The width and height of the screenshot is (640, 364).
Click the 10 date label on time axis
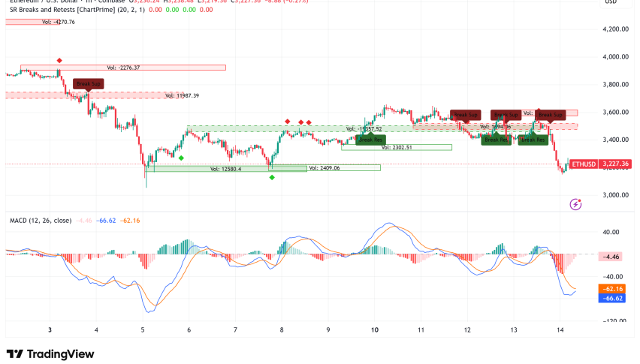pyautogui.click(x=374, y=330)
